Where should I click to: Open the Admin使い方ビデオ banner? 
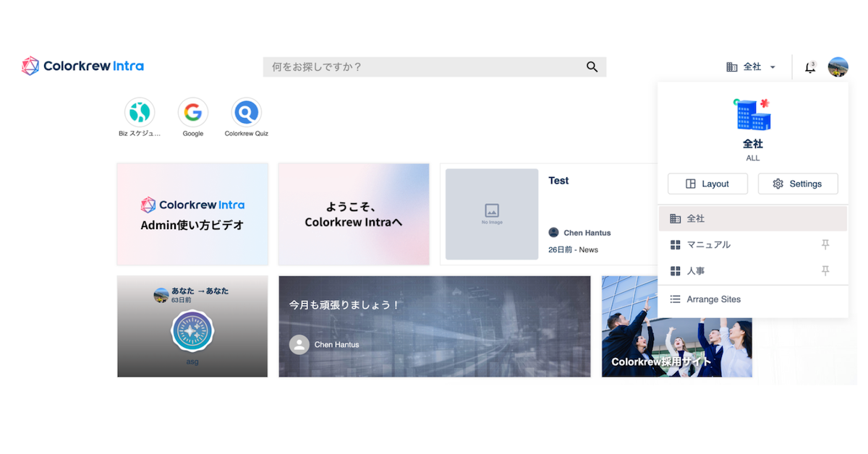click(192, 214)
